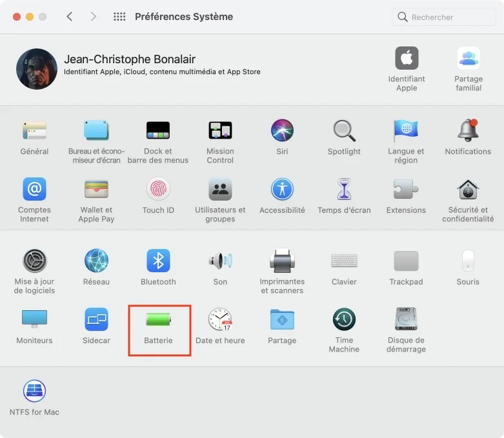The height and width of the screenshot is (438, 504).
Task: Open Imprimantes et scanners
Action: tap(282, 261)
